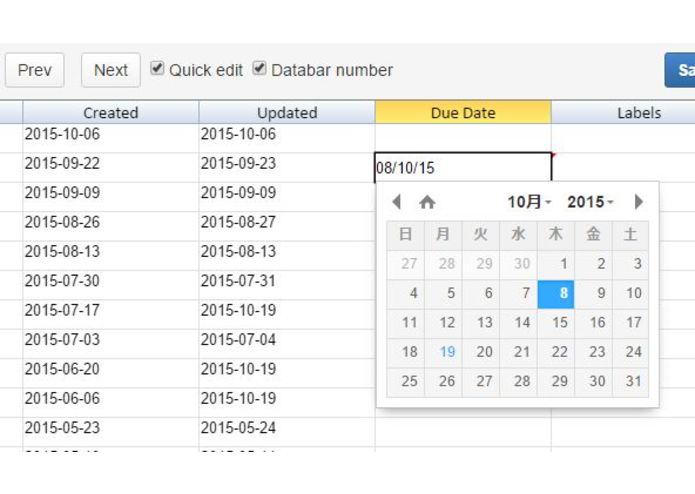Select greyed-out day 27 of previous month
Image resolution: width=695 pixels, height=494 pixels.
click(x=406, y=264)
